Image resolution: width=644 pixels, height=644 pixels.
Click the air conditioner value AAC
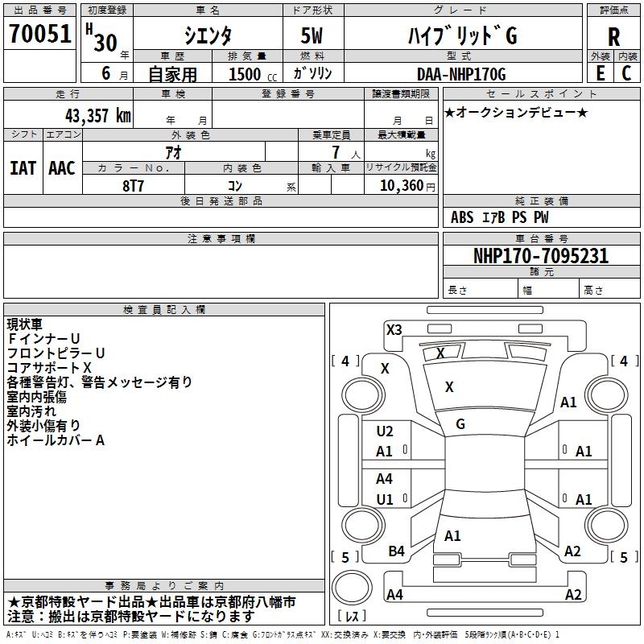(x=62, y=168)
